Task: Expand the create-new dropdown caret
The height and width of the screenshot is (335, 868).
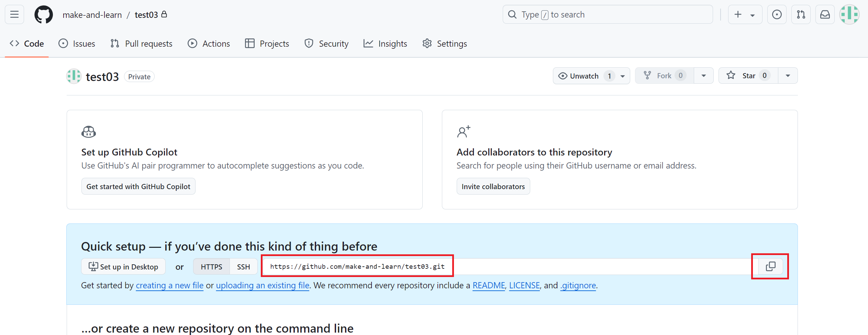Action: pos(752,15)
